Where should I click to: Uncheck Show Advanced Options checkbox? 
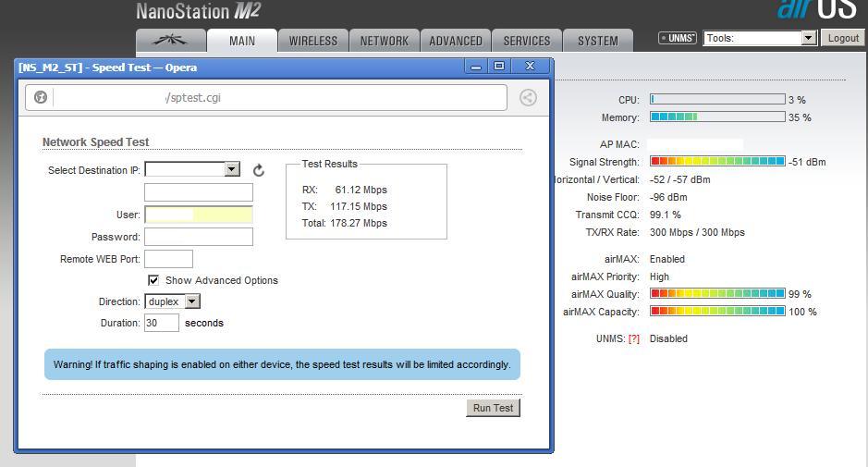click(153, 280)
